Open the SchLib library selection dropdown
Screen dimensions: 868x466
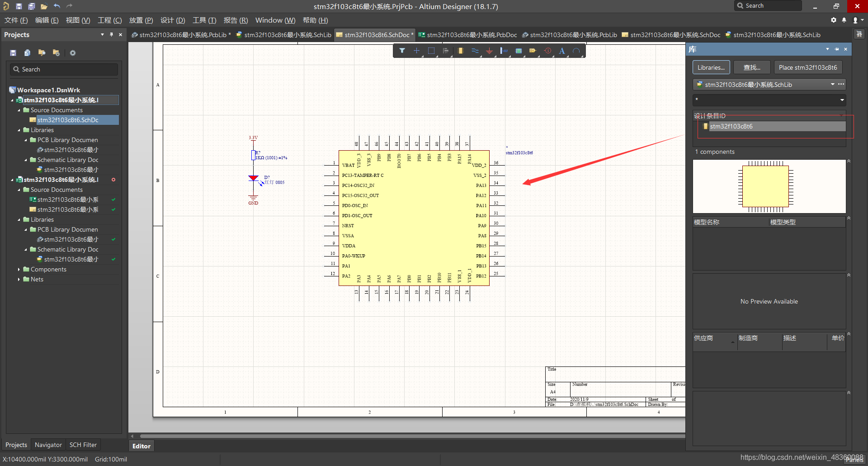[832, 84]
